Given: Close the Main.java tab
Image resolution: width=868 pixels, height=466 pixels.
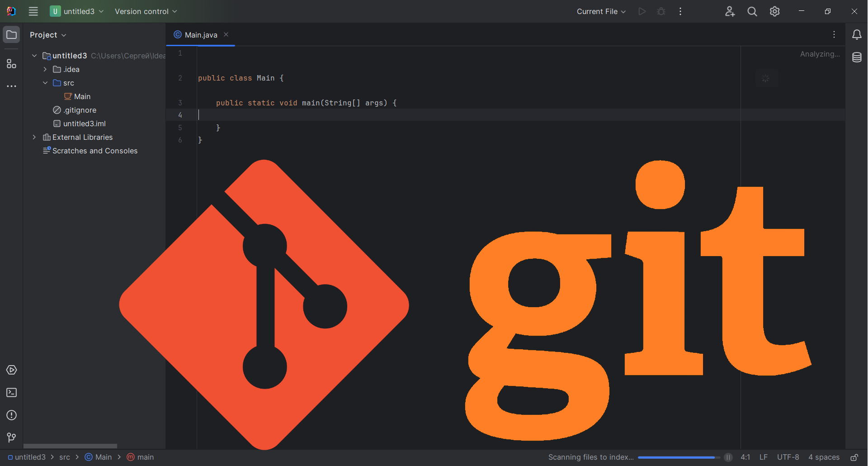Looking at the screenshot, I should [x=226, y=34].
